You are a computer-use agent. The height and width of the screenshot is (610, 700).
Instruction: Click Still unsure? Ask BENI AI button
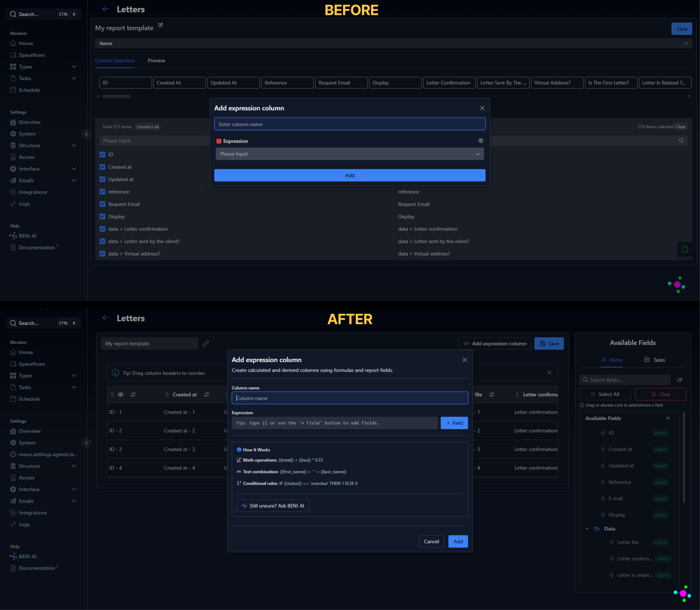click(273, 506)
